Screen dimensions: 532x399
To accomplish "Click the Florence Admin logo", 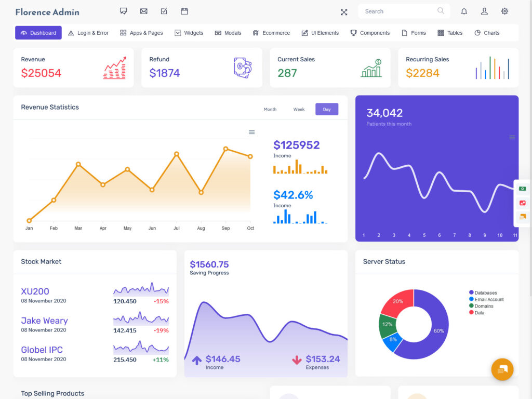I will click(47, 12).
